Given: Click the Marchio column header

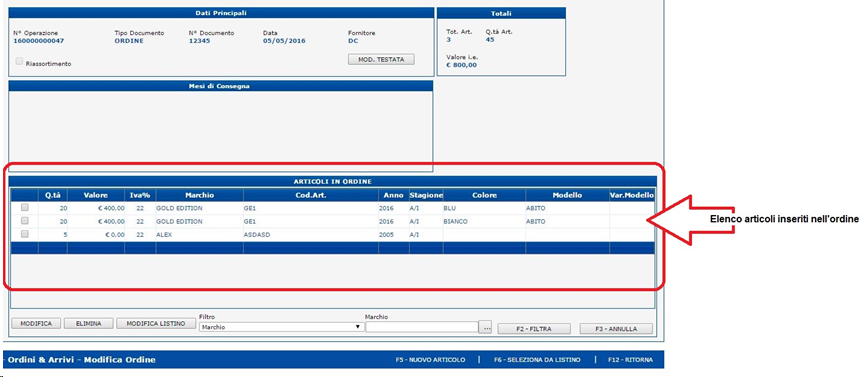Looking at the screenshot, I should (x=200, y=195).
